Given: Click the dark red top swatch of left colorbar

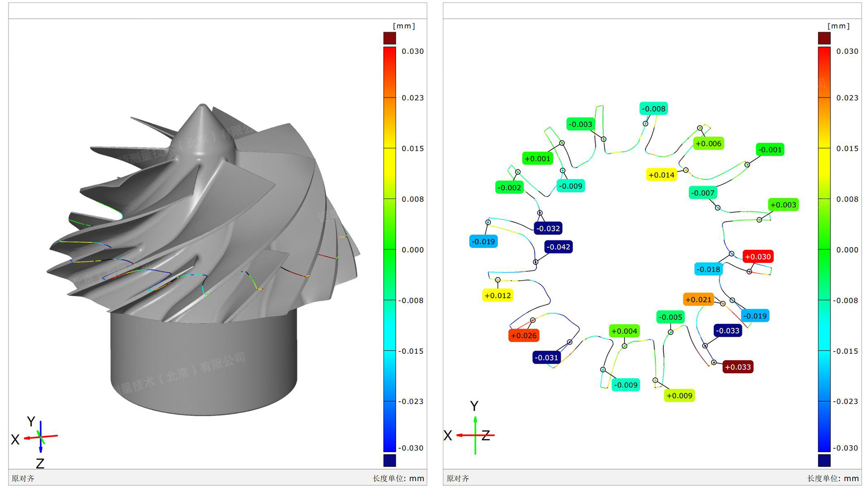Looking at the screenshot, I should pyautogui.click(x=389, y=38).
